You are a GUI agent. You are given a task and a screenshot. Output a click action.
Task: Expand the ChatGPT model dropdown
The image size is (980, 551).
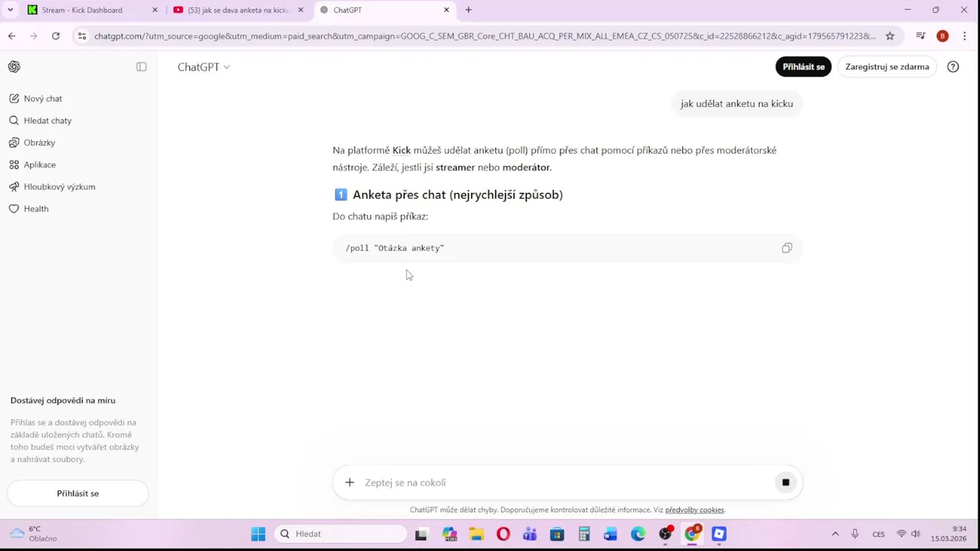click(204, 67)
